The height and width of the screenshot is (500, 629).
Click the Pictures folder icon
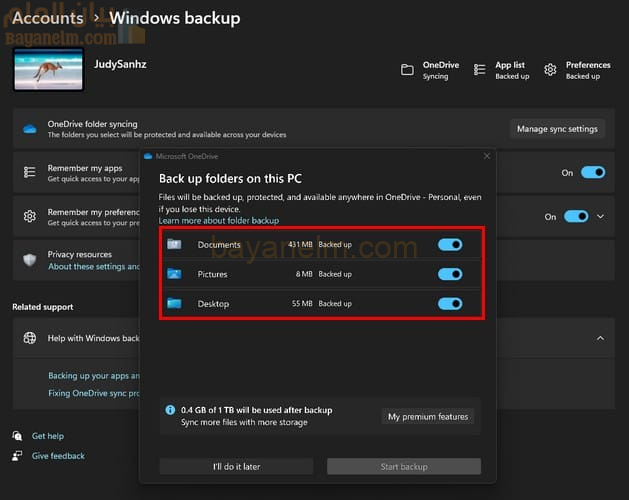174,274
